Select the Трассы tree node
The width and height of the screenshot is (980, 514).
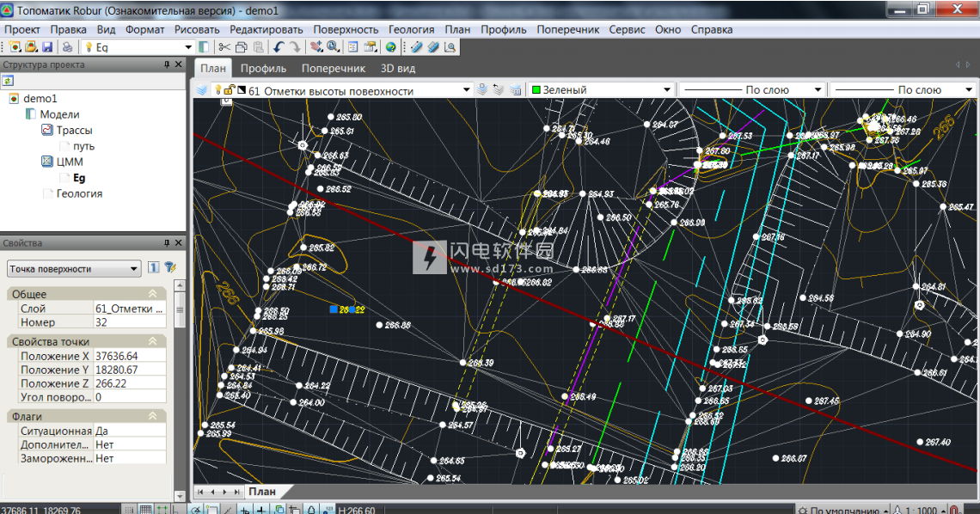click(x=75, y=131)
